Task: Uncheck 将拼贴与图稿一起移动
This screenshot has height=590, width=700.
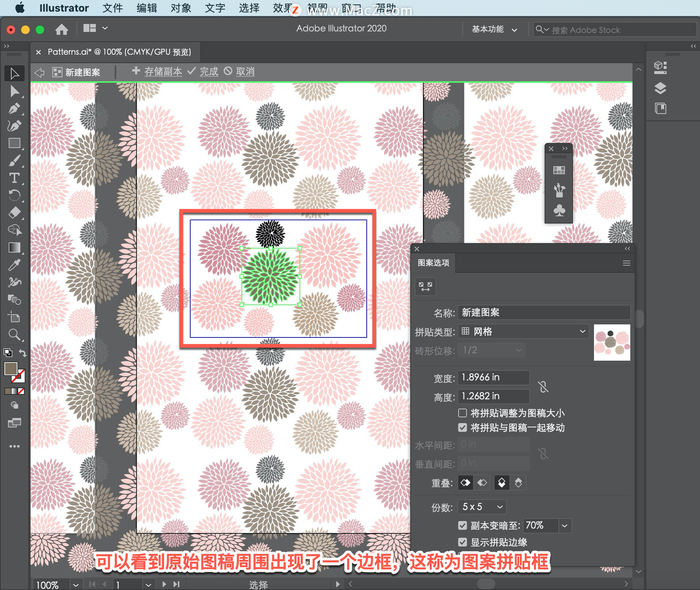Action: click(x=462, y=427)
